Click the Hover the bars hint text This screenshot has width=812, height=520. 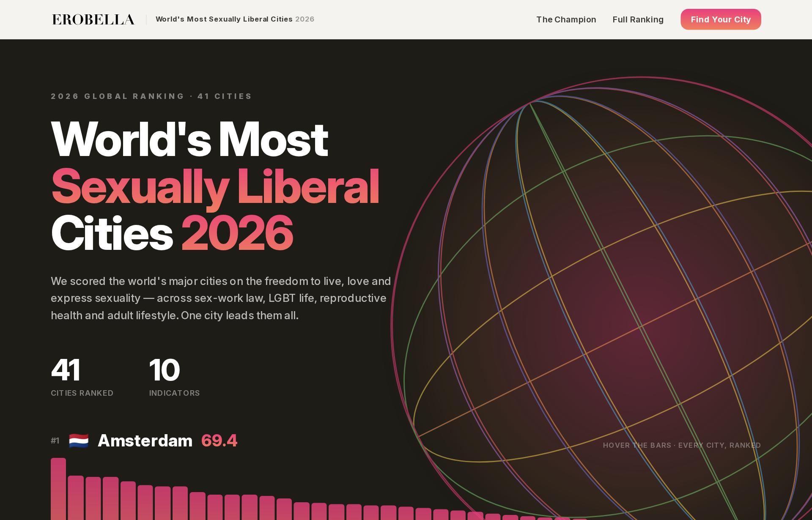(x=682, y=445)
